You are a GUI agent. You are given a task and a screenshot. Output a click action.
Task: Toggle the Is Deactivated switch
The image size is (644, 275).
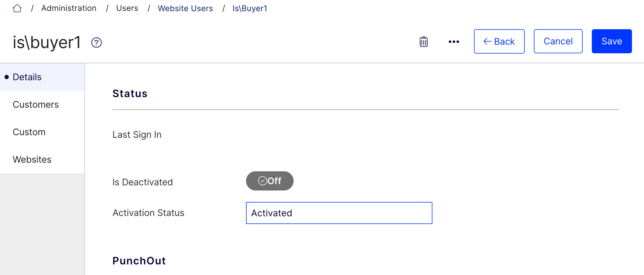[x=270, y=181]
